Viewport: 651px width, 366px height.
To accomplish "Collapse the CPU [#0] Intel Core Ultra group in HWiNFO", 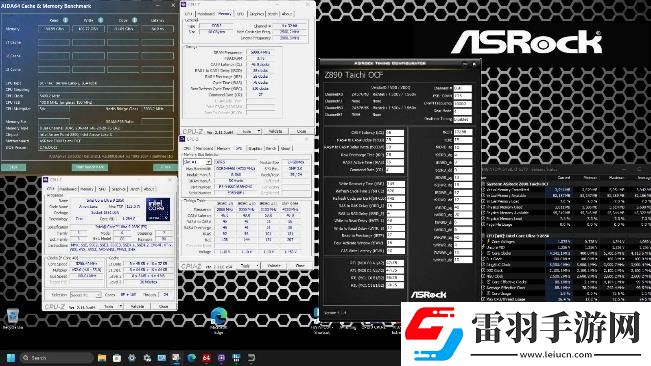I will 483,236.
